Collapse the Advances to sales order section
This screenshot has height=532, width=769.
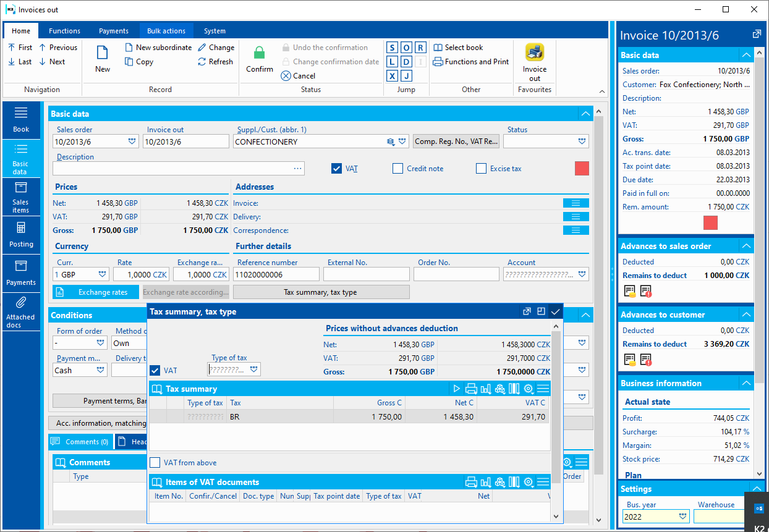747,246
